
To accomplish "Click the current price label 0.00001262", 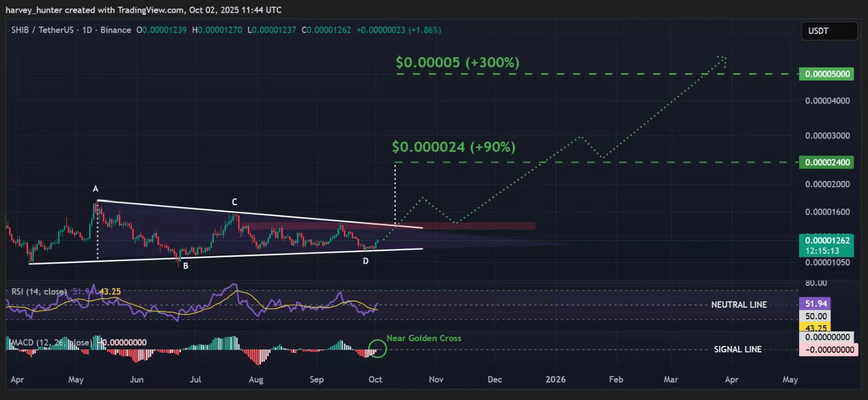I will (827, 241).
